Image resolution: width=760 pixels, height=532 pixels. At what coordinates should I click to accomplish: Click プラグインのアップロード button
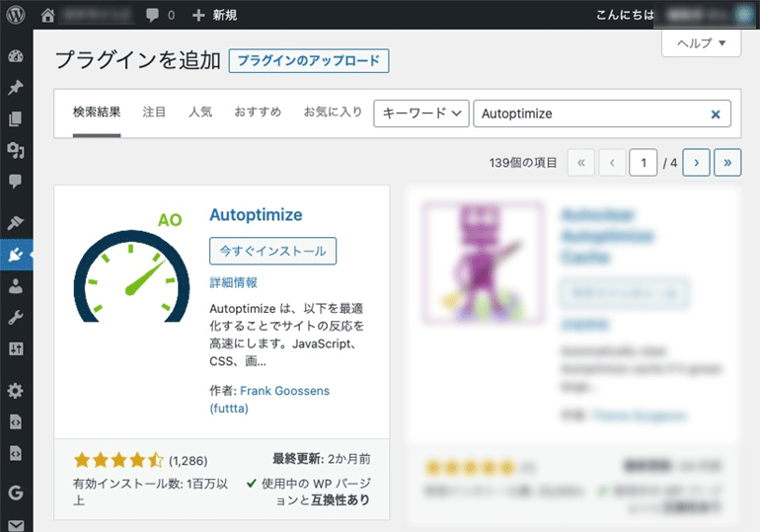[309, 60]
